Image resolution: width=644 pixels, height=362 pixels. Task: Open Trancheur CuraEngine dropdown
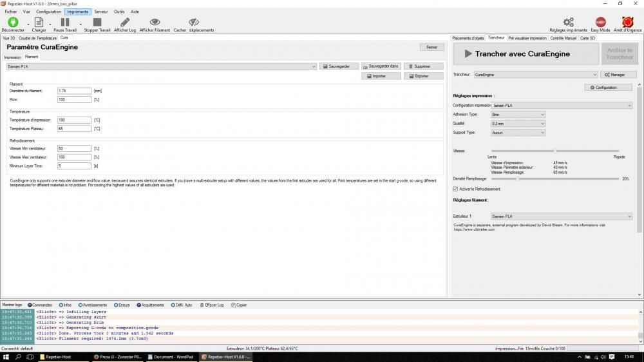tap(536, 75)
